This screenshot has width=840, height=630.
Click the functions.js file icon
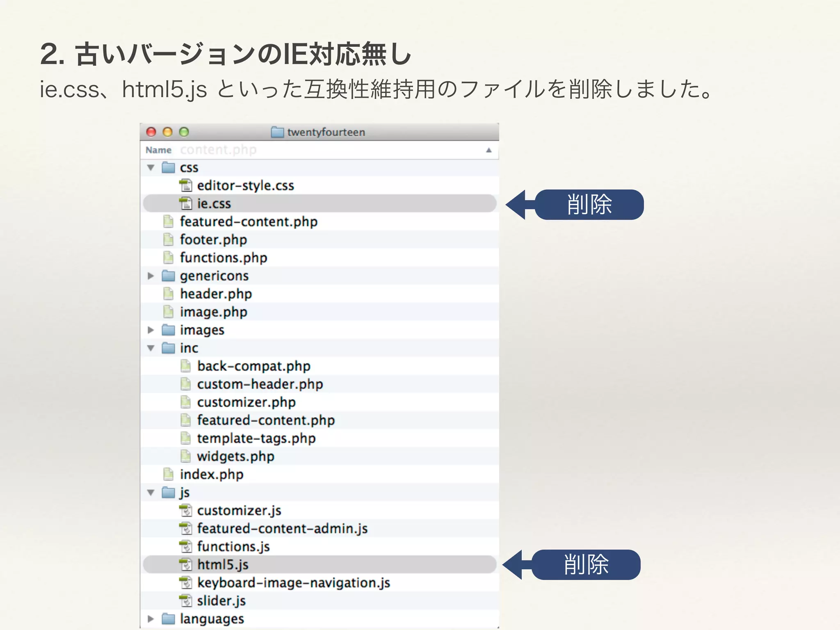186,546
